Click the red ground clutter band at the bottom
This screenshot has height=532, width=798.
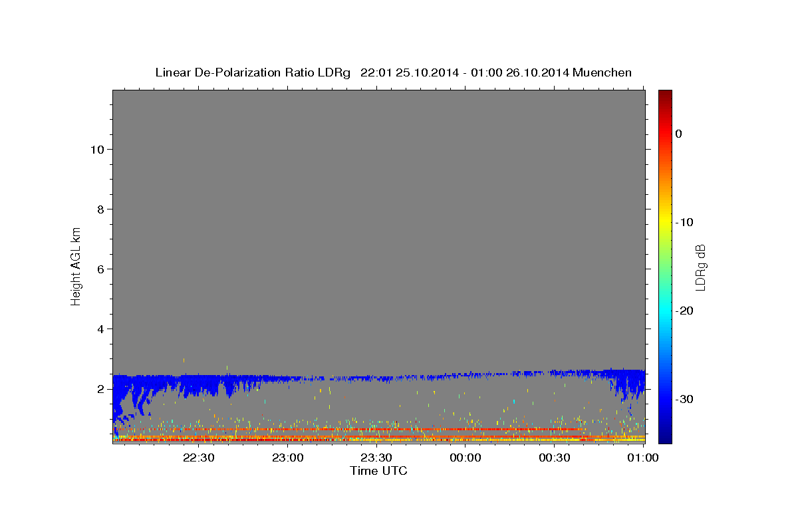tap(379, 440)
